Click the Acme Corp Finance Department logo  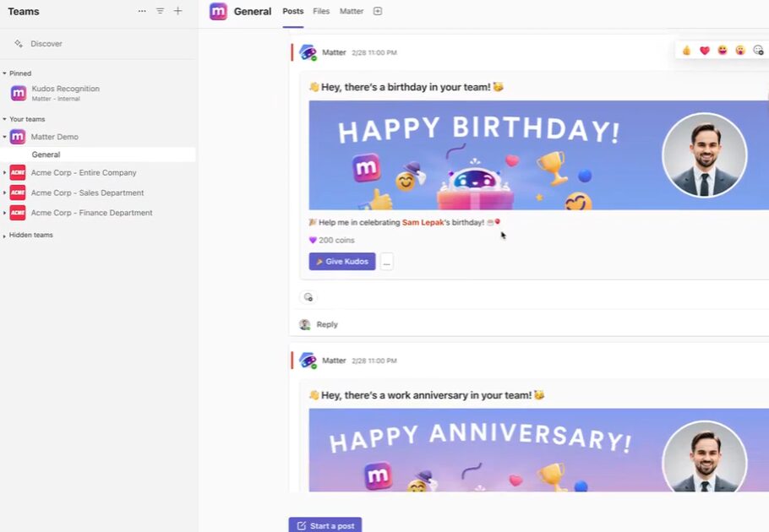tap(18, 213)
